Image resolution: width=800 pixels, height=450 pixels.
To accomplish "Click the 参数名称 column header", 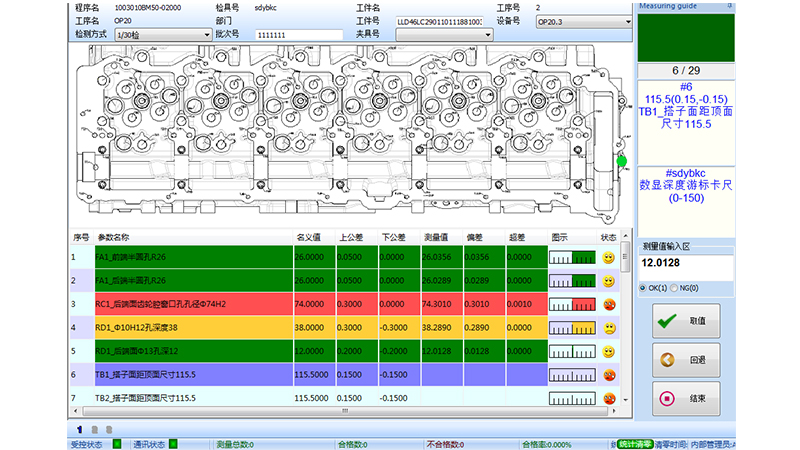I will tap(113, 237).
